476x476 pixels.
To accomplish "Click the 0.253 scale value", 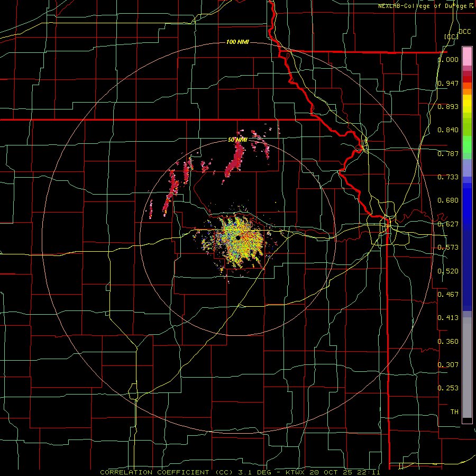I will coord(448,388).
